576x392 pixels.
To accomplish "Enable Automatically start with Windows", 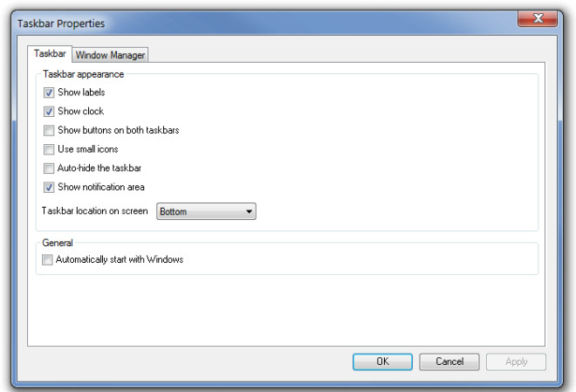I will (x=47, y=260).
